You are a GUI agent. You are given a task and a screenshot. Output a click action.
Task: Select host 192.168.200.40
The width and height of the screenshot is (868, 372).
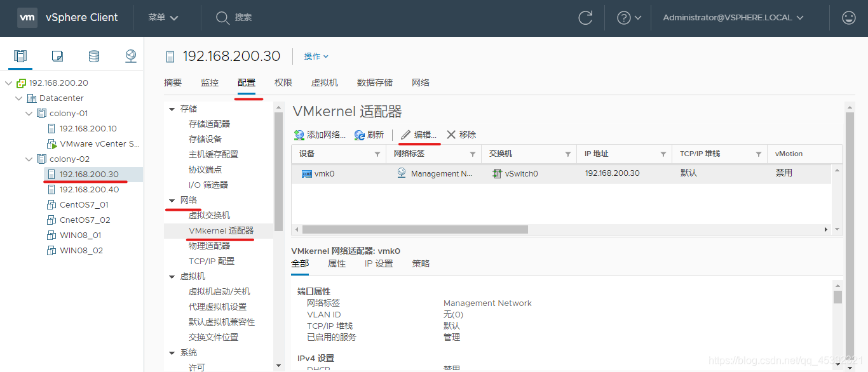(89, 190)
